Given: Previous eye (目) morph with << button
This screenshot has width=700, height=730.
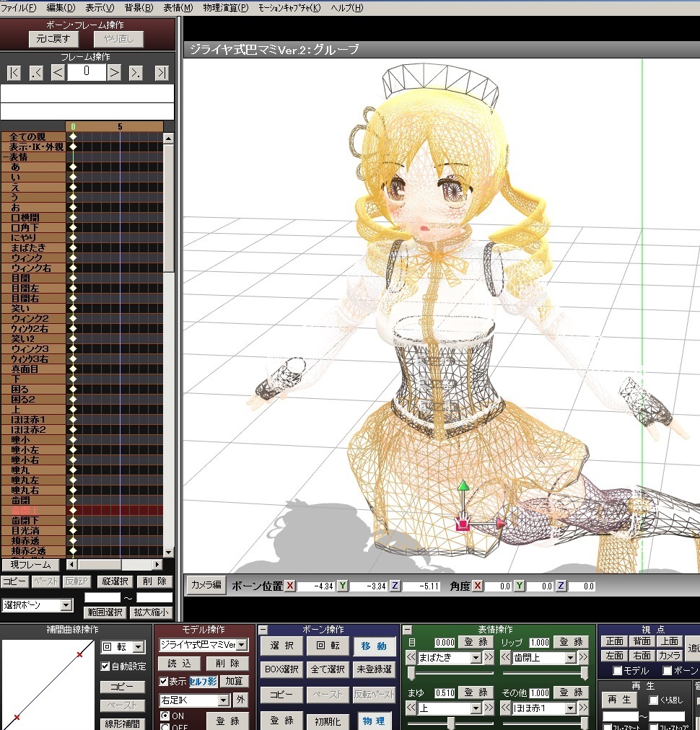Looking at the screenshot, I should (x=411, y=657).
